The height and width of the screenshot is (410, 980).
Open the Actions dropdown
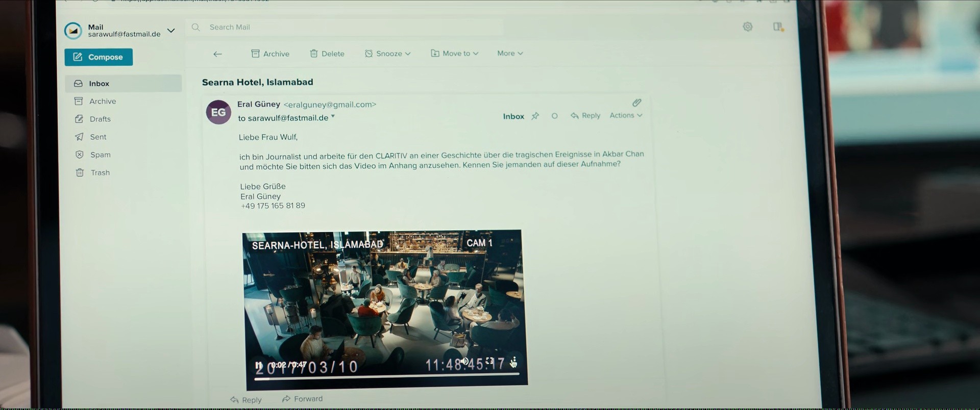click(626, 115)
